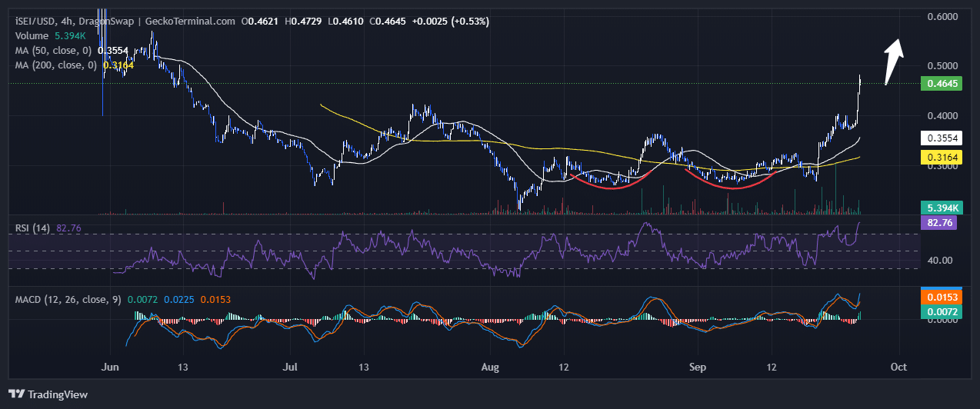Screen dimensions: 980x409
Task: Click the 0.5000 price axis level
Action: pyautogui.click(x=942, y=66)
